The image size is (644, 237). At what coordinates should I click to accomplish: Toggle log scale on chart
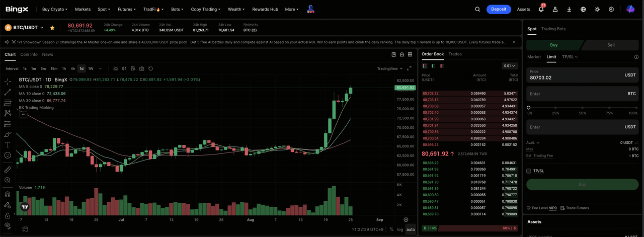[400, 229]
